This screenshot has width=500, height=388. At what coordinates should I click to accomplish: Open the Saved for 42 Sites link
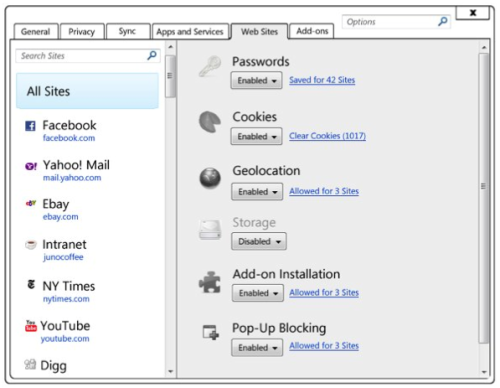point(322,80)
